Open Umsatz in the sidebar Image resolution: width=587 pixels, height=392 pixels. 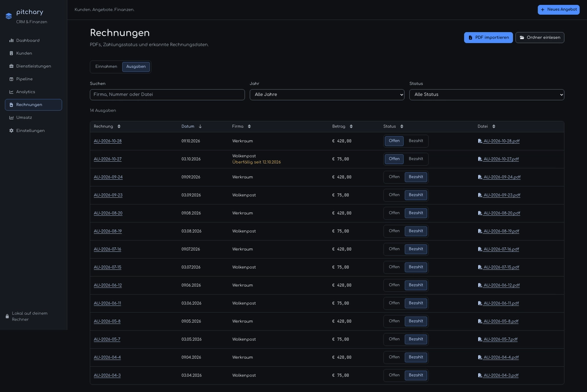[33, 118]
